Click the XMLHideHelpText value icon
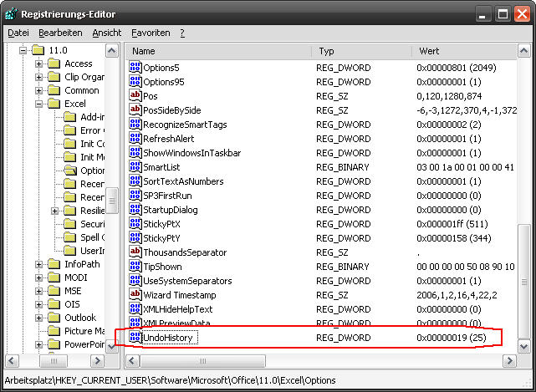The image size is (536, 392). point(135,309)
